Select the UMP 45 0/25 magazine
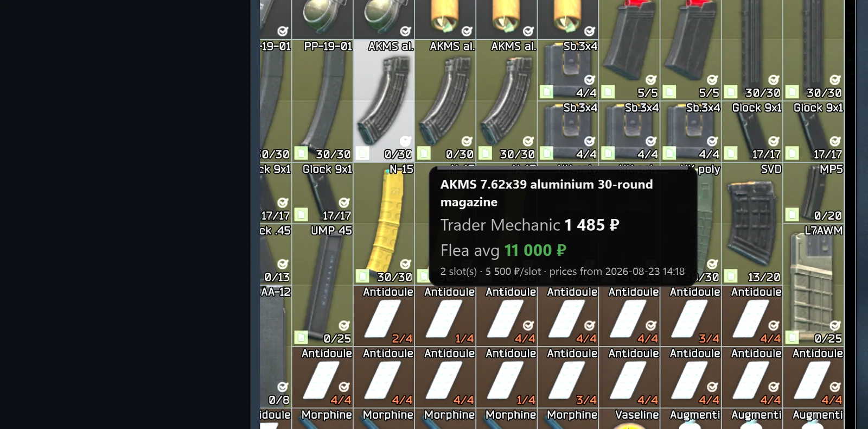Image resolution: width=868 pixels, height=429 pixels. [323, 285]
